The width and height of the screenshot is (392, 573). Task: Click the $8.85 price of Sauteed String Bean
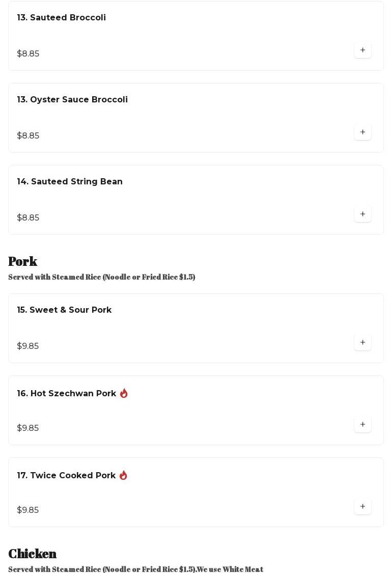click(28, 218)
